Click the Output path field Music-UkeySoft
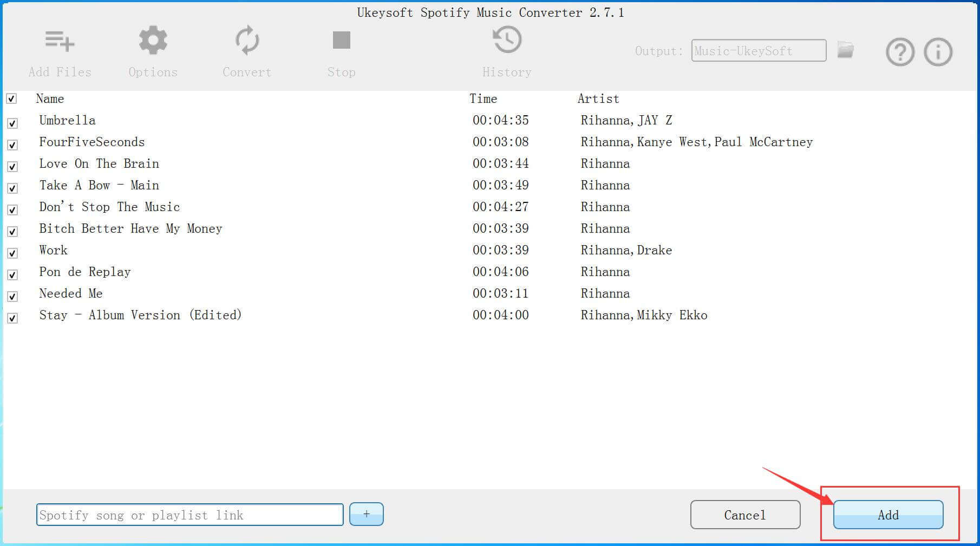 [x=759, y=50]
